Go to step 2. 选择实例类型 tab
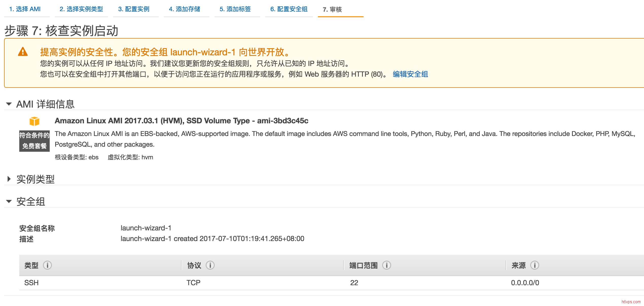644x306 pixels. [x=81, y=9]
